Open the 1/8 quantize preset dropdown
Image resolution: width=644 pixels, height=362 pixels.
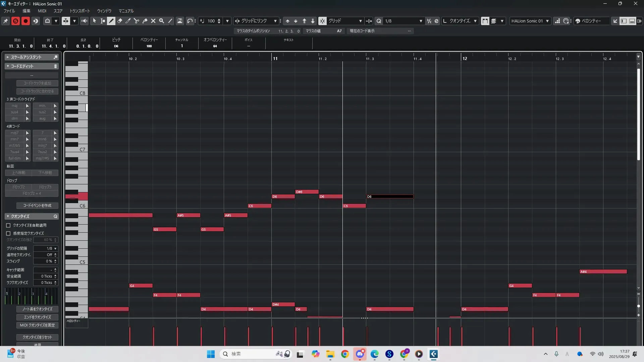[421, 21]
